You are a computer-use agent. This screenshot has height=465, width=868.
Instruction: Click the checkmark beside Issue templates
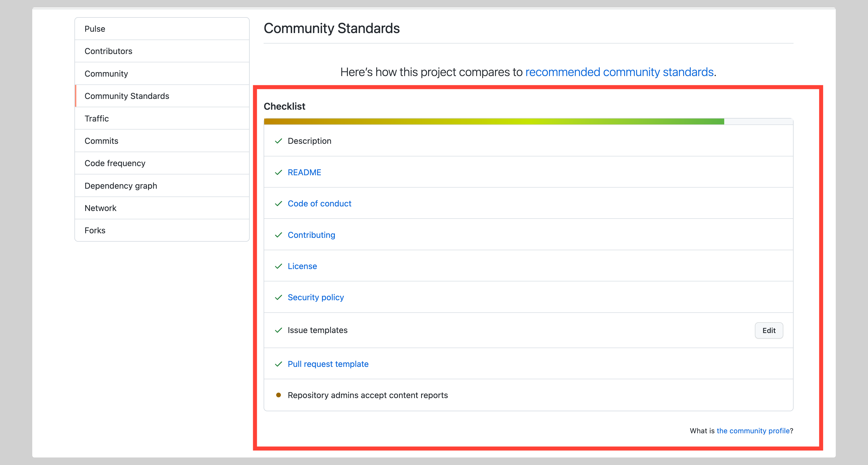pos(278,330)
